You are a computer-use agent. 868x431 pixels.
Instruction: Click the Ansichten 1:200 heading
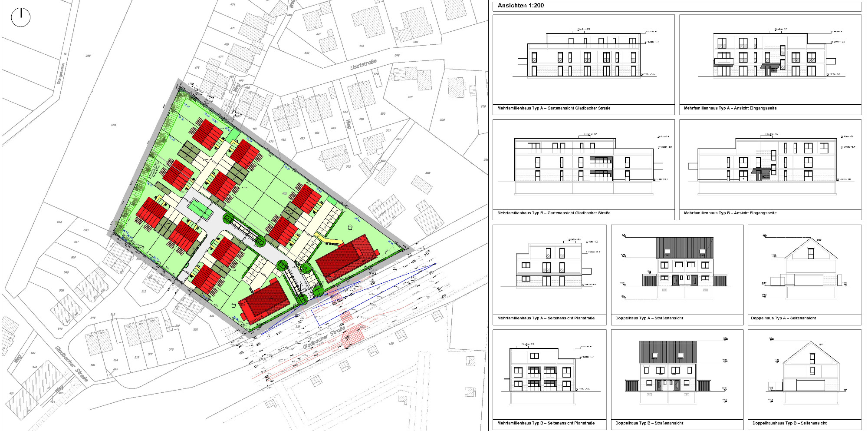[x=520, y=6]
